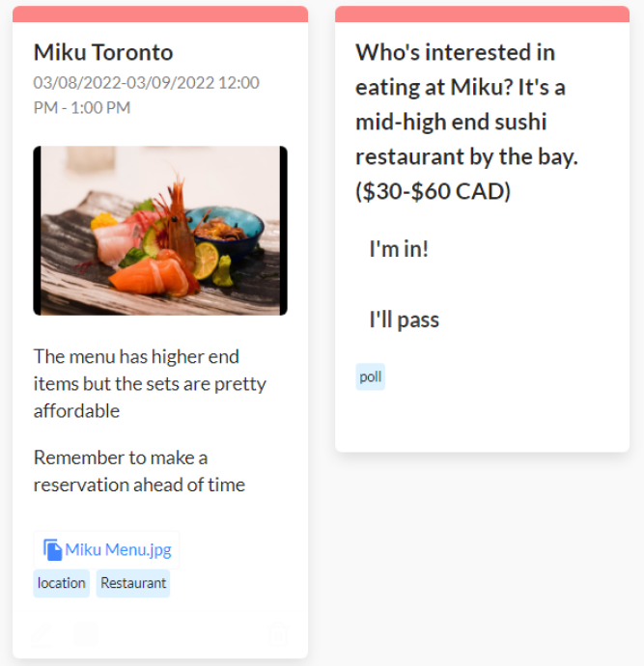Open the sushi platter photo
The width and height of the screenshot is (644, 666).
pyautogui.click(x=160, y=231)
